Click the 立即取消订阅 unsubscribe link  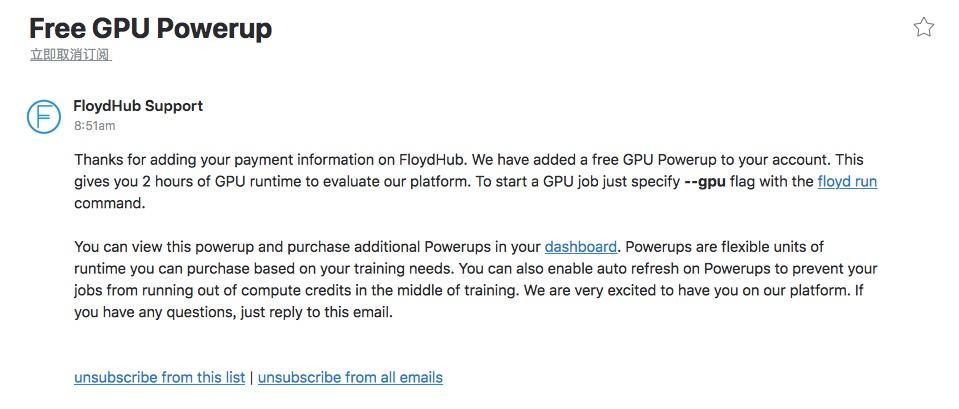70,55
